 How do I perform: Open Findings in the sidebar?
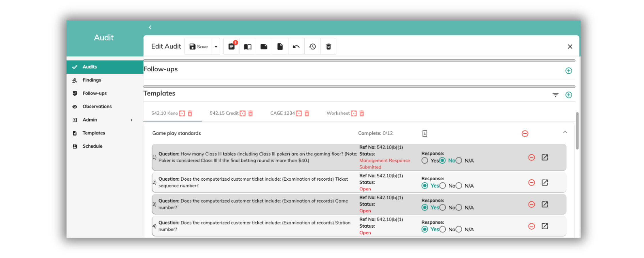click(x=92, y=80)
